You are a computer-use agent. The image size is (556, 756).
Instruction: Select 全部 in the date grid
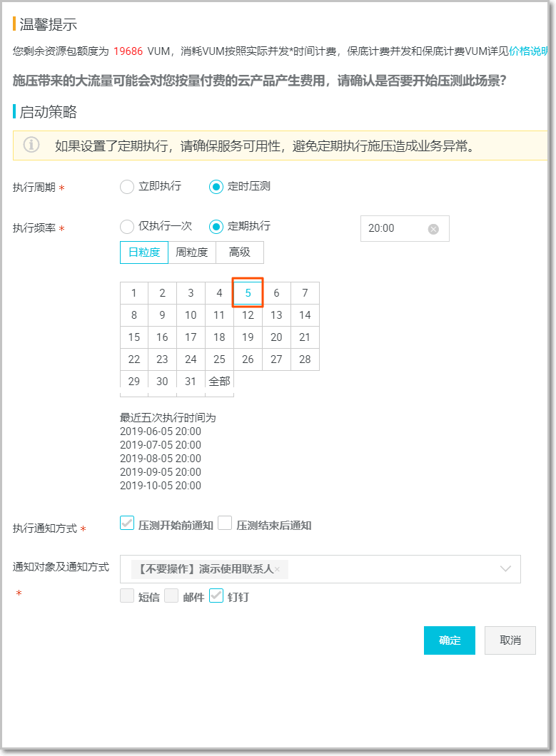220,382
